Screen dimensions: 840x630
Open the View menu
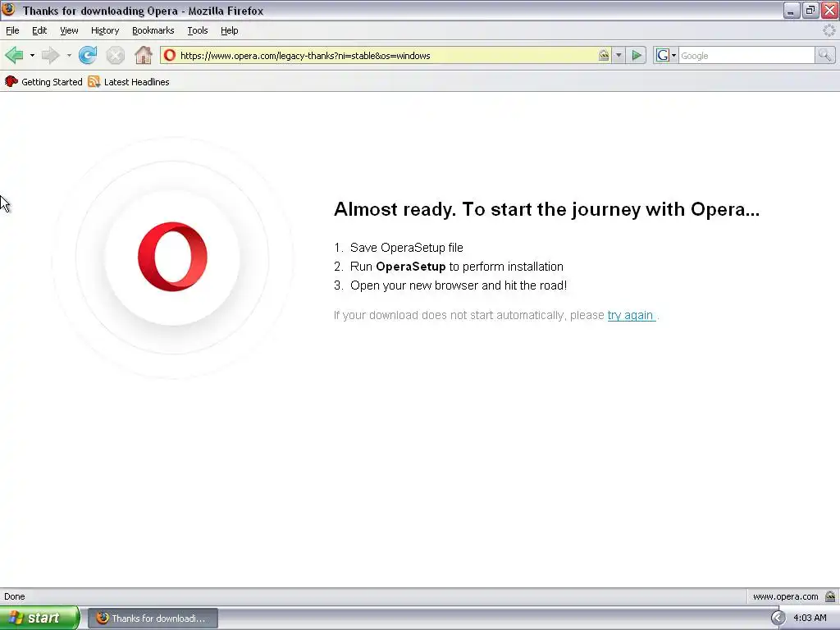tap(69, 30)
